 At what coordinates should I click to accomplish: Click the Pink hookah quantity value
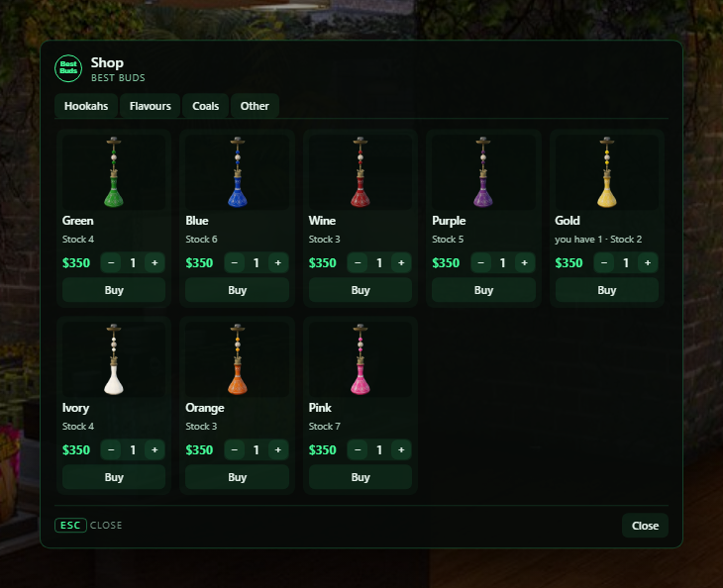tap(379, 450)
